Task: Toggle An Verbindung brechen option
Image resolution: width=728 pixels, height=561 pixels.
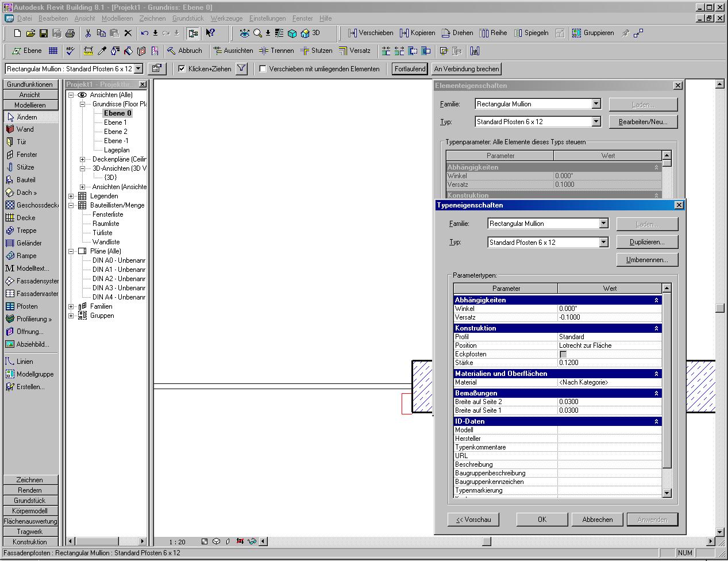Action: (467, 69)
